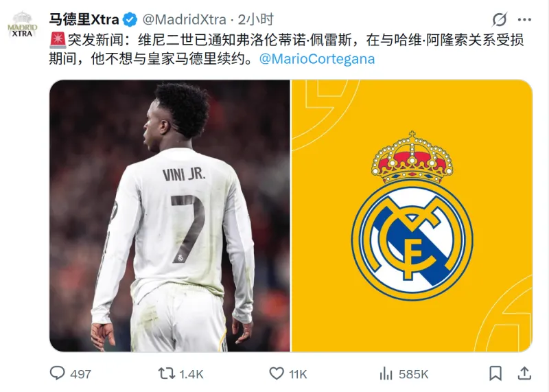Like the post with heart icon
The width and height of the screenshot is (549, 392).
pyautogui.click(x=277, y=373)
